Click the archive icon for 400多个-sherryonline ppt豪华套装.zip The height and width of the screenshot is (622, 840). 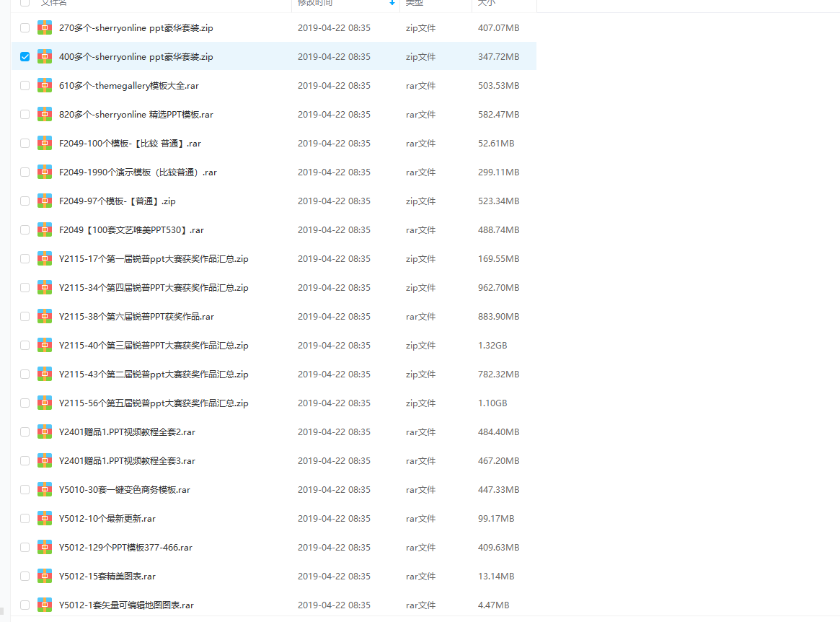(45, 56)
